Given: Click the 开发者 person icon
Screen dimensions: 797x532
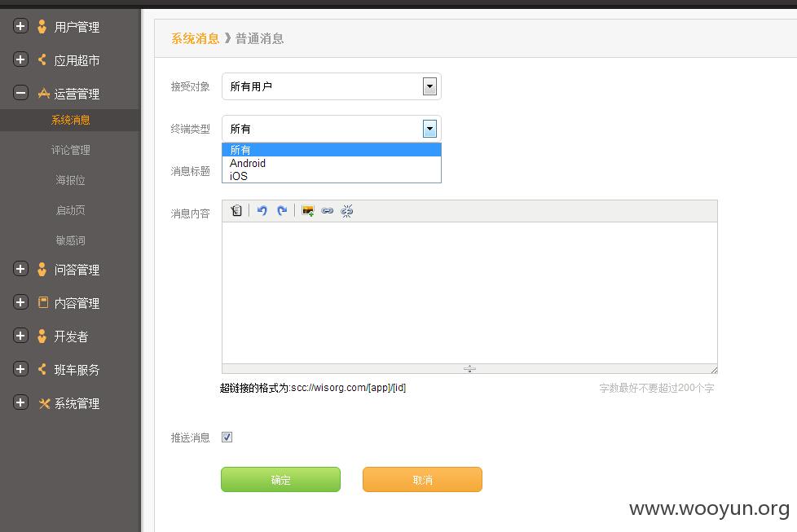Looking at the screenshot, I should pos(42,336).
